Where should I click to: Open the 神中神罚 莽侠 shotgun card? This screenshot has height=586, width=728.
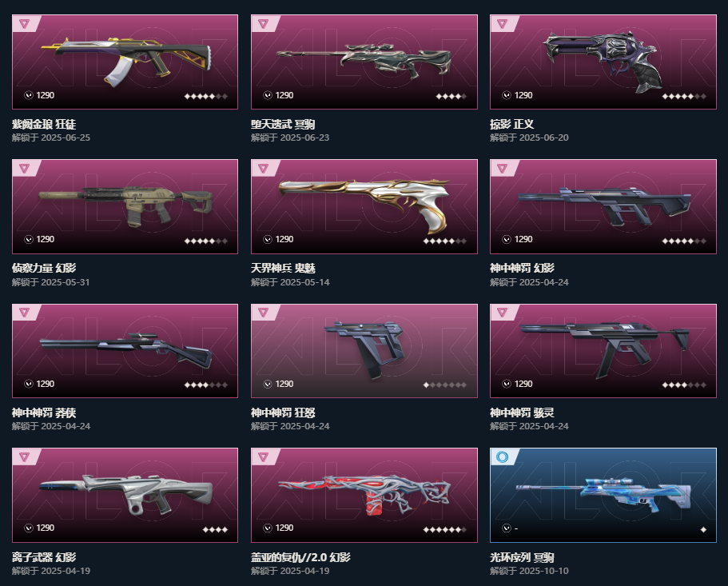coord(125,351)
